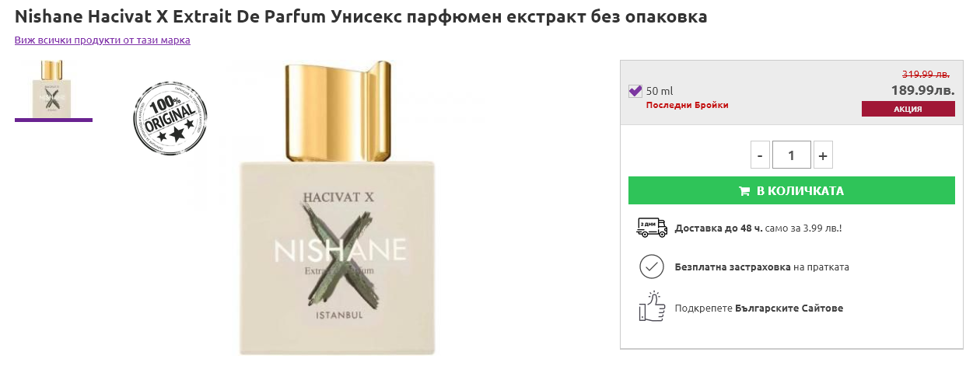Toggle the 50 ml size checkbox

635,91
